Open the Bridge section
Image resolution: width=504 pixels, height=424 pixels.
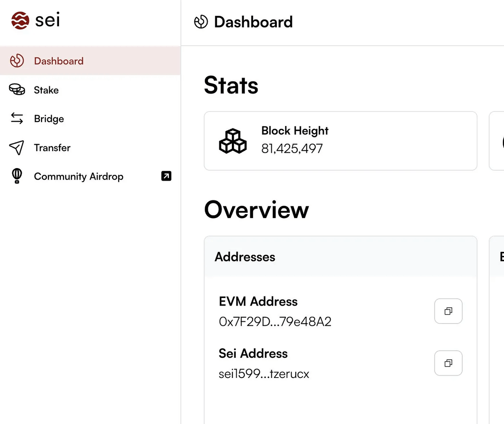point(90,118)
